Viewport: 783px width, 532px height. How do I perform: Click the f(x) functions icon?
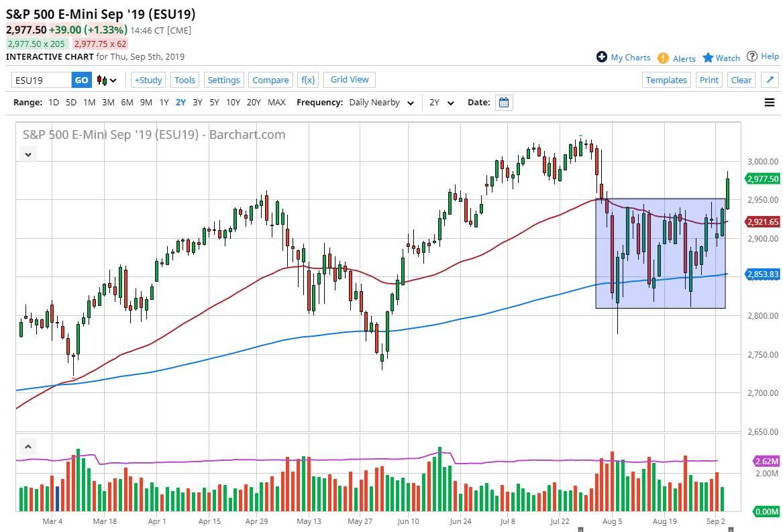tap(308, 79)
